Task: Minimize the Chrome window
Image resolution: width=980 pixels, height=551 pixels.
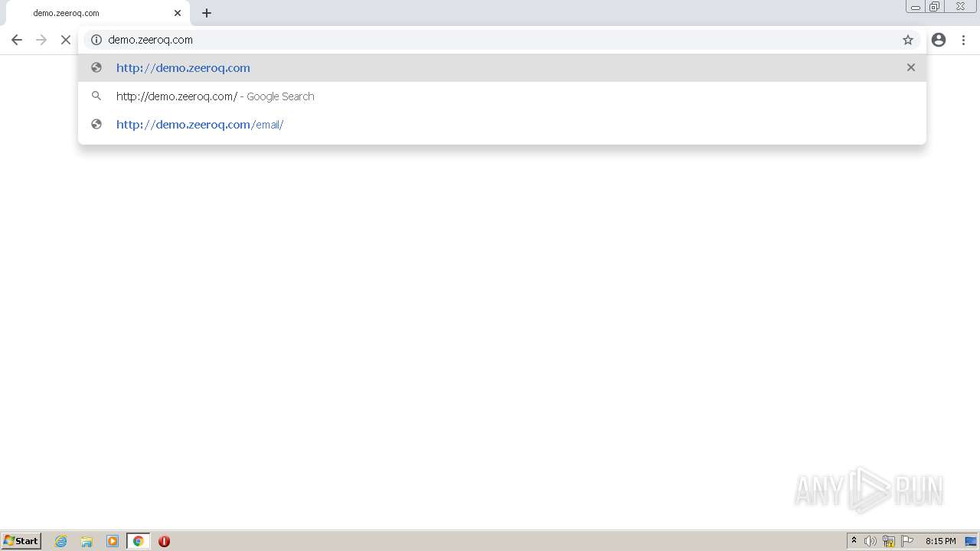Action: [916, 7]
